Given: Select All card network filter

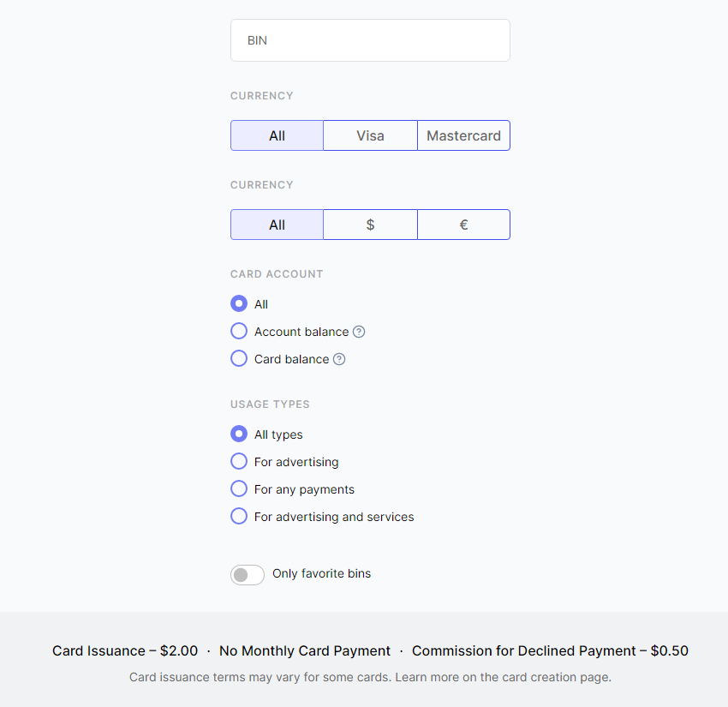Looking at the screenshot, I should [277, 135].
